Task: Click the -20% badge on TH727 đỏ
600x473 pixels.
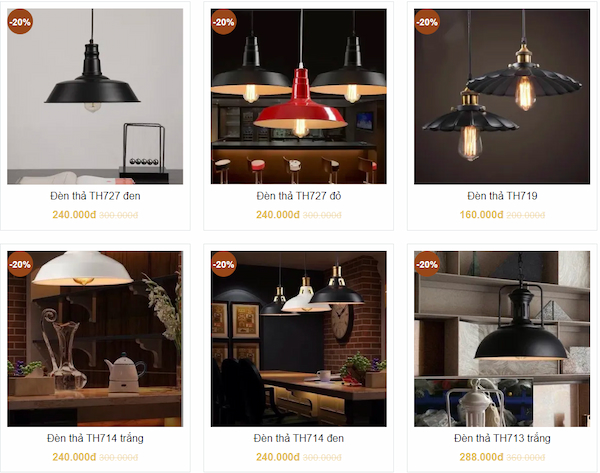Action: coord(223,22)
